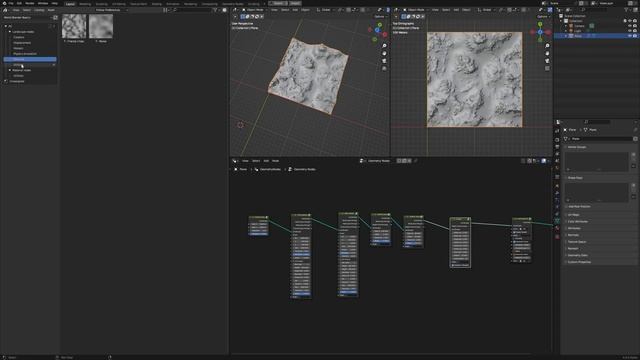Expand the Color Attributes panel
Image resolution: width=640 pixels, height=360 pixels.
[578, 222]
